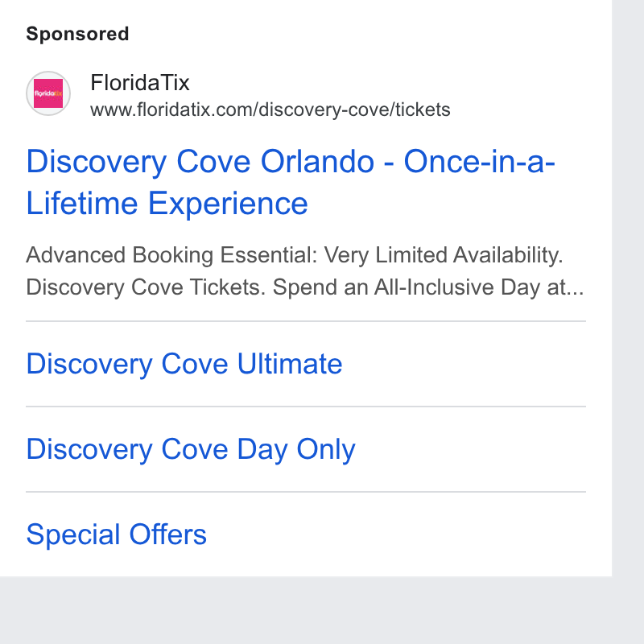Image resolution: width=644 pixels, height=644 pixels.
Task: Open the Special Offers link
Action: [x=116, y=535]
